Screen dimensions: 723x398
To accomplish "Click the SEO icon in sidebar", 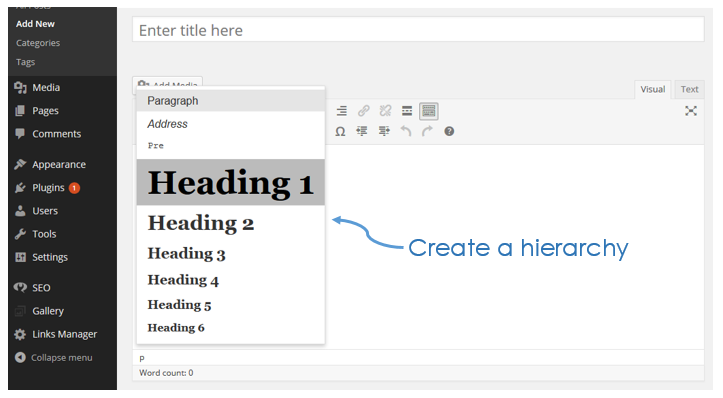I will (20, 288).
